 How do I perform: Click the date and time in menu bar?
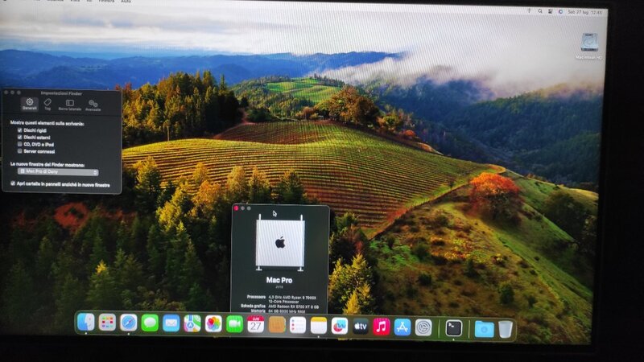pyautogui.click(x=585, y=12)
